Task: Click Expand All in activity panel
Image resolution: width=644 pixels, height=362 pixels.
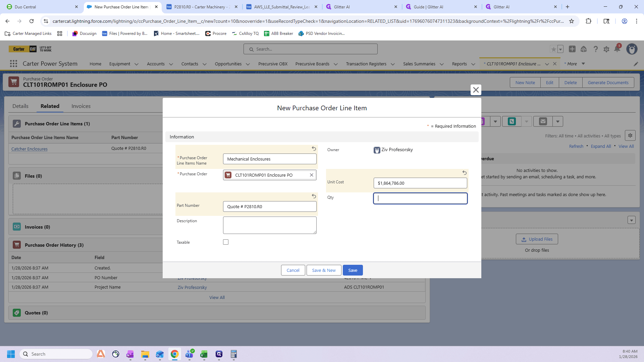Action: (601, 146)
